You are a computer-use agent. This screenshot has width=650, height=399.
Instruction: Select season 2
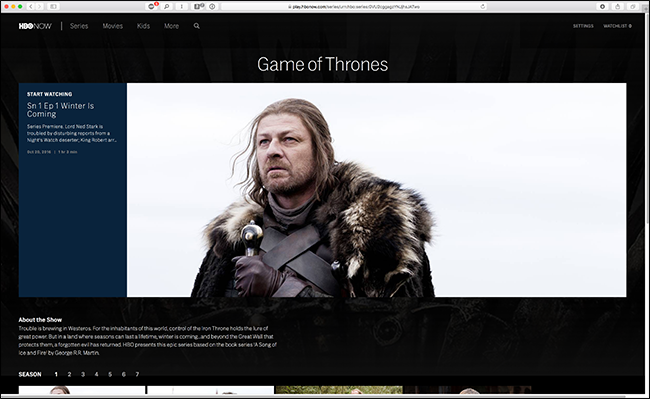coord(69,374)
